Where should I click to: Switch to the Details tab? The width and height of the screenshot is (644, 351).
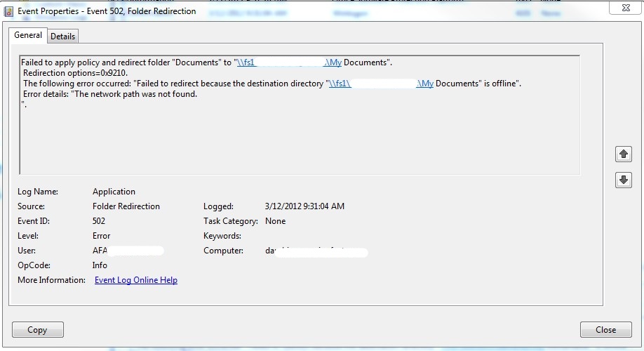pos(63,37)
